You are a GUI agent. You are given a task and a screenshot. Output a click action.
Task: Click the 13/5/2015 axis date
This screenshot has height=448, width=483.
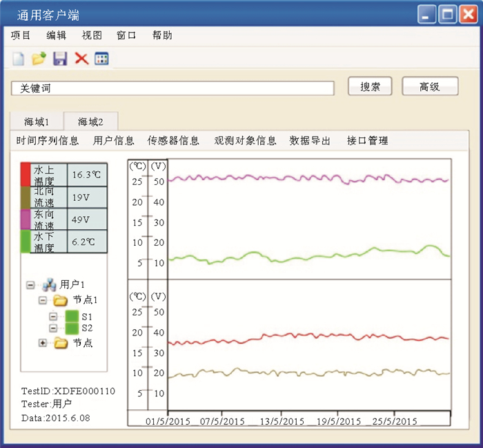[282, 421]
